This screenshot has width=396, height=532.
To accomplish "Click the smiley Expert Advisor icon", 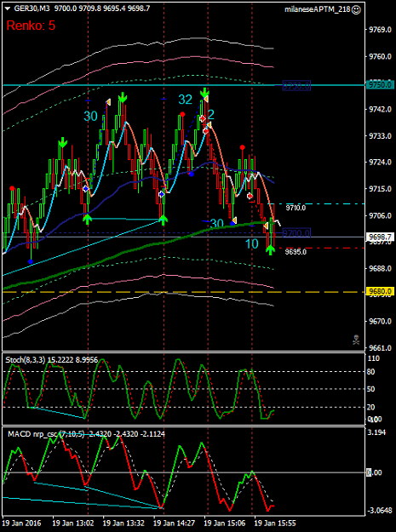I will tap(356, 10).
